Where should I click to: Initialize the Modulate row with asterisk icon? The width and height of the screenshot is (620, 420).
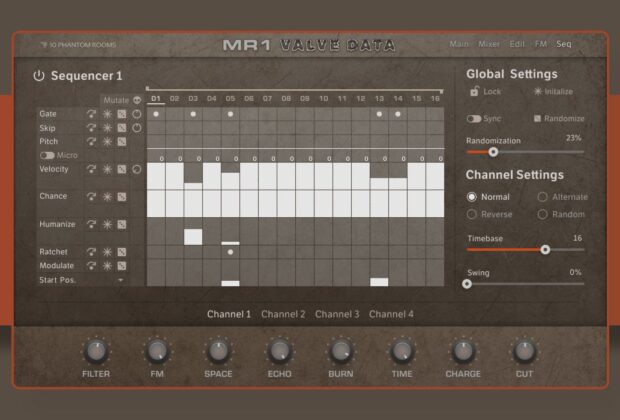pyautogui.click(x=107, y=266)
